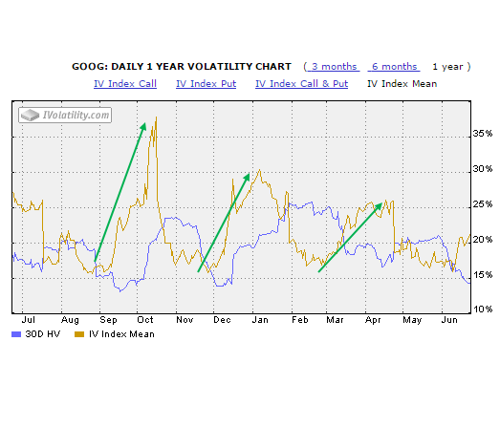Image resolution: width=500 pixels, height=448 pixels.
Task: Click the Sep month label
Action: (x=108, y=320)
